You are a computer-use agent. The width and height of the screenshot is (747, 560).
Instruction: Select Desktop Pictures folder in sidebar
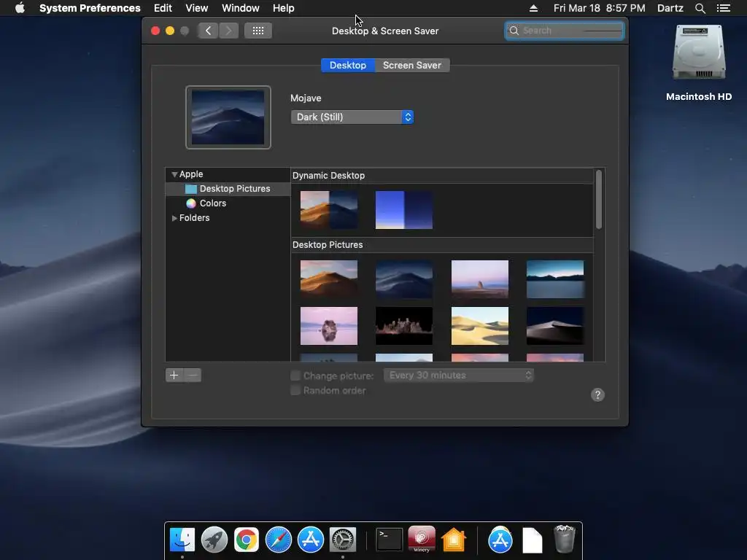pyautogui.click(x=228, y=189)
